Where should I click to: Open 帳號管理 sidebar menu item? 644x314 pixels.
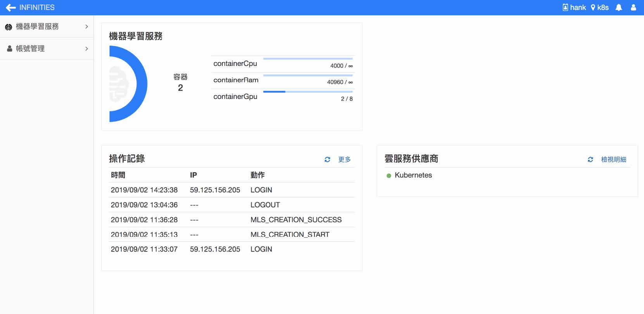(30, 49)
